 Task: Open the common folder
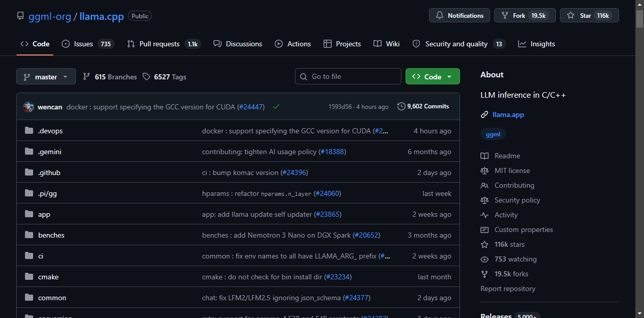click(x=52, y=298)
